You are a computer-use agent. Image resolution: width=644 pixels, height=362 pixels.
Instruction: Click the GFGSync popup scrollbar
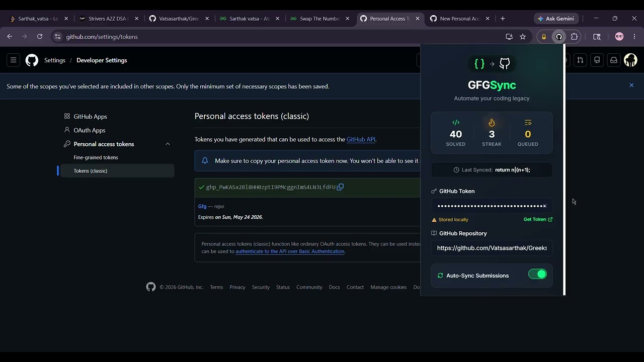[x=564, y=170]
